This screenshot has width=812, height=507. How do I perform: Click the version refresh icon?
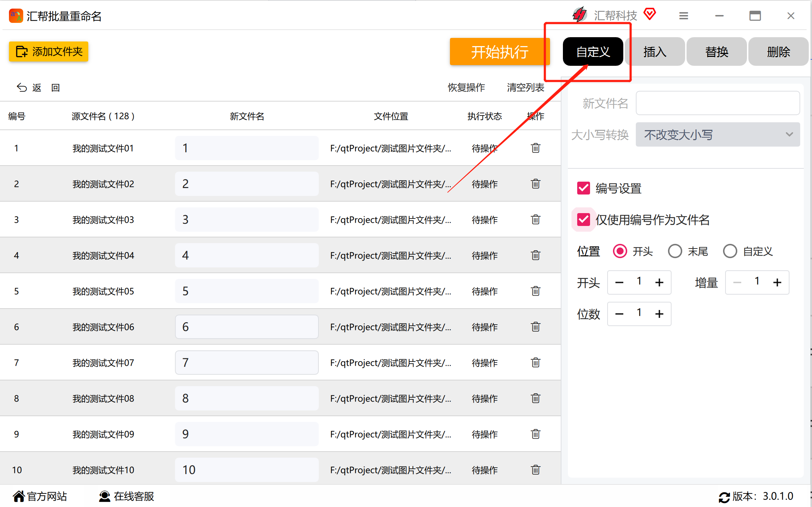click(724, 497)
